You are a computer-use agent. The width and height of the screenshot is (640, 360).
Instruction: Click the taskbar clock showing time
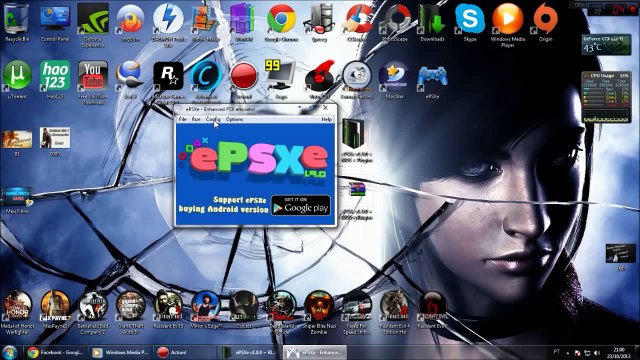tap(619, 353)
